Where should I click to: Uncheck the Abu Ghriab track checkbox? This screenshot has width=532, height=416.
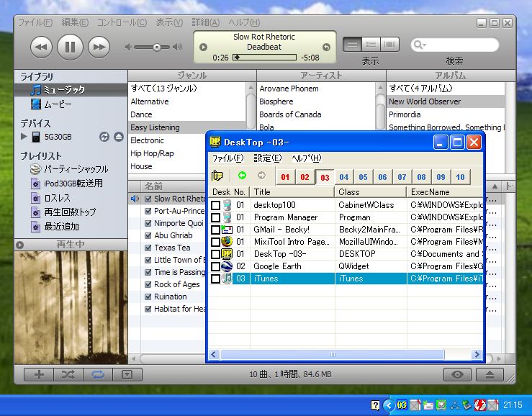click(x=148, y=235)
